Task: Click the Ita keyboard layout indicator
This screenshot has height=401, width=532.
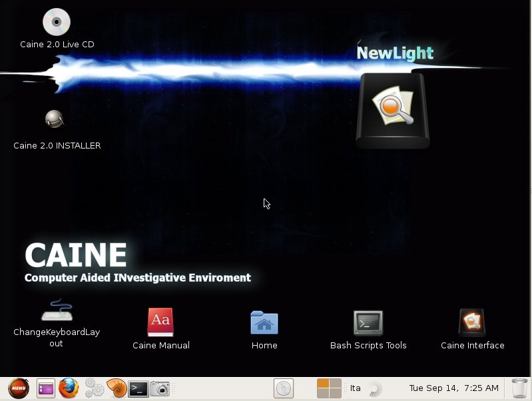Action: (x=356, y=388)
